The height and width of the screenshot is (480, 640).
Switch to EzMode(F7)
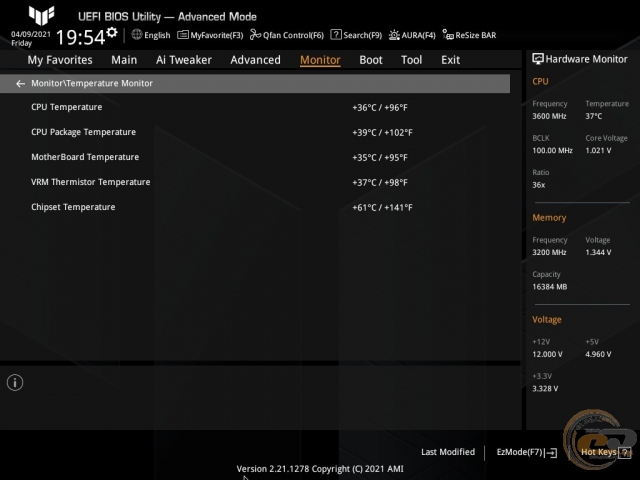[x=527, y=452]
